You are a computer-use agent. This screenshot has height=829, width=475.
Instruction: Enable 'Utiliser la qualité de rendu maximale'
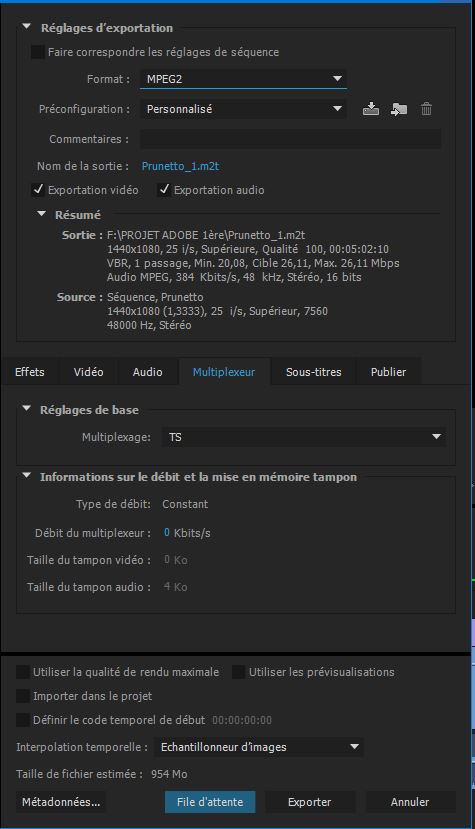coord(23,672)
